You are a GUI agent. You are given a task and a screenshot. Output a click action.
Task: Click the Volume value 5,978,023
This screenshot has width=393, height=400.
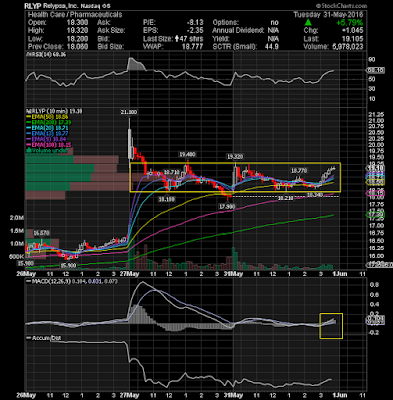(x=347, y=47)
